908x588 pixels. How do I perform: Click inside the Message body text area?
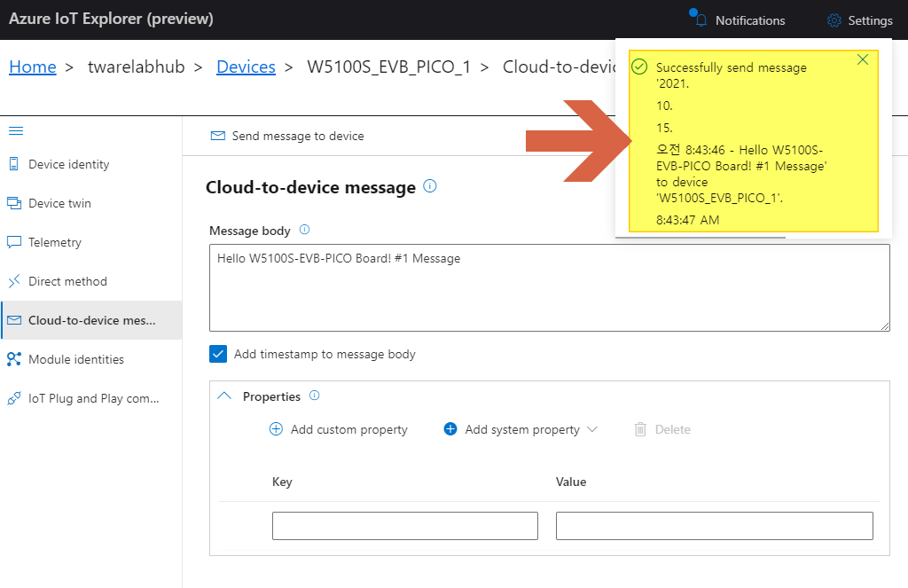click(x=550, y=287)
